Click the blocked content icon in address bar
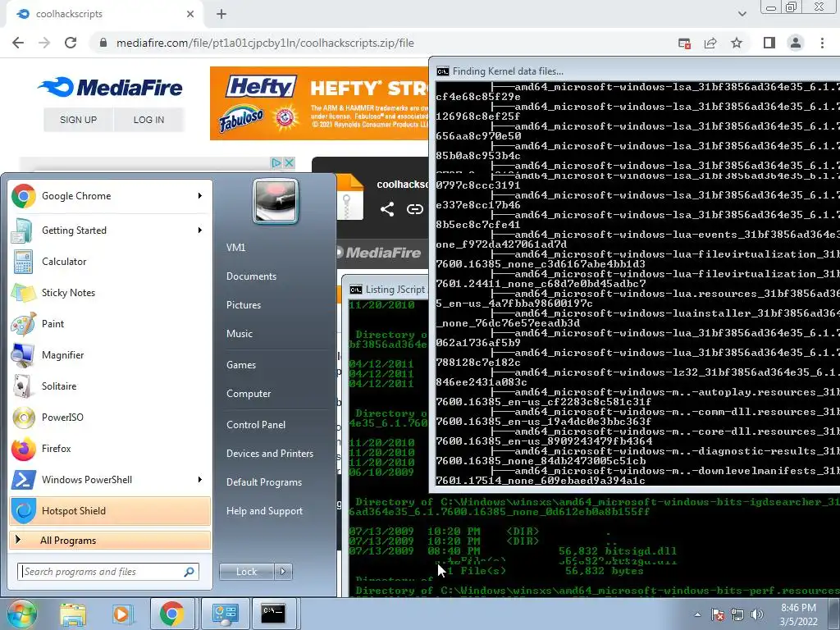This screenshot has width=840, height=630. point(684,43)
